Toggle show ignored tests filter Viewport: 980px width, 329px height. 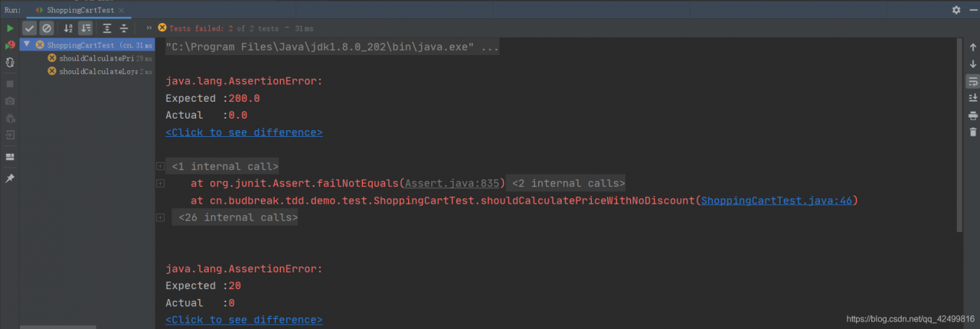pos(46,28)
